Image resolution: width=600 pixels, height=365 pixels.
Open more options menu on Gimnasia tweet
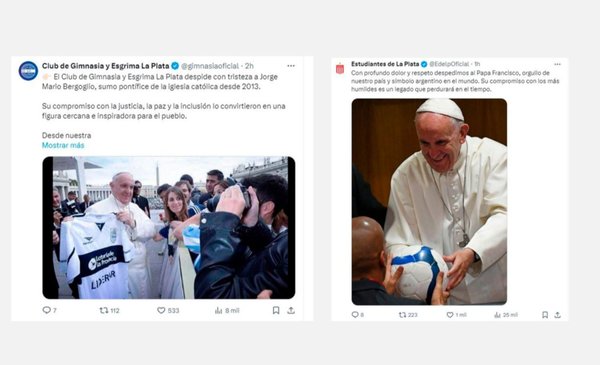[x=291, y=66]
